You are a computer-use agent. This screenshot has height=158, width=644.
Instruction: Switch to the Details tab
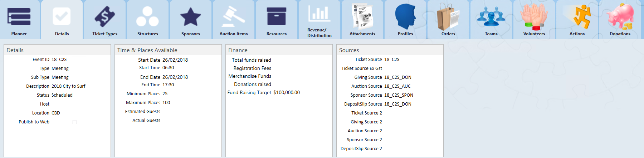point(62,20)
